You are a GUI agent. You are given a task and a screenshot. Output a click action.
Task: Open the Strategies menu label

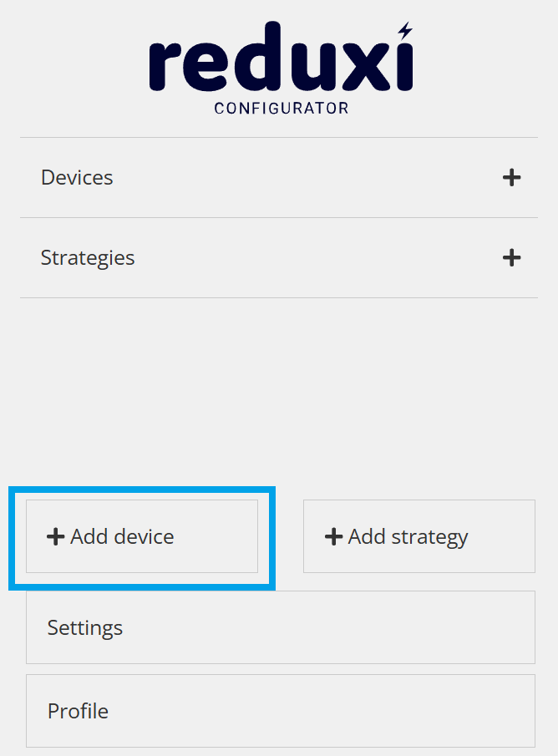(x=88, y=258)
